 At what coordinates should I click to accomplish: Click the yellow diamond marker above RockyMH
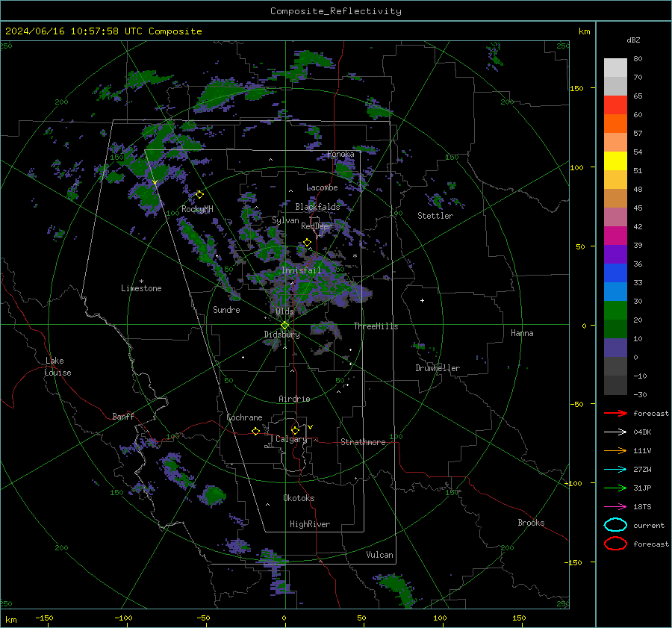(199, 195)
